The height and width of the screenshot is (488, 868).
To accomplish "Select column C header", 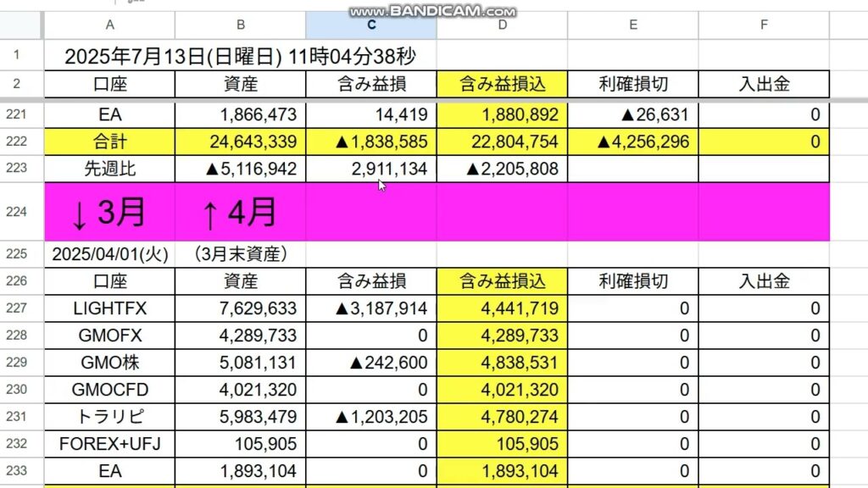I will [371, 25].
